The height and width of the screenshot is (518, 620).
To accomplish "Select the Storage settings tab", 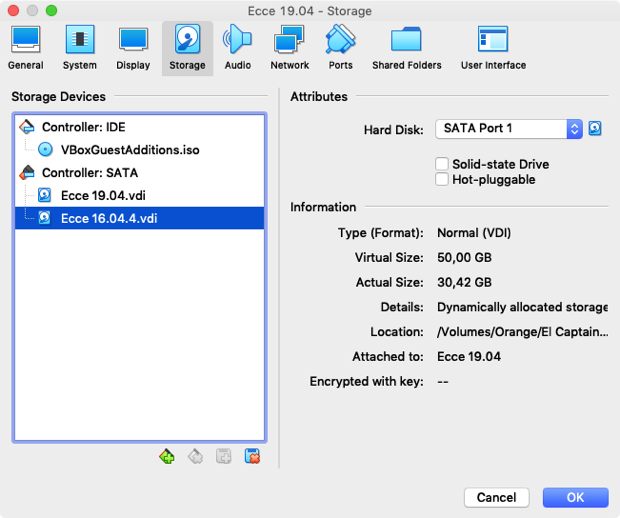I will tap(187, 48).
